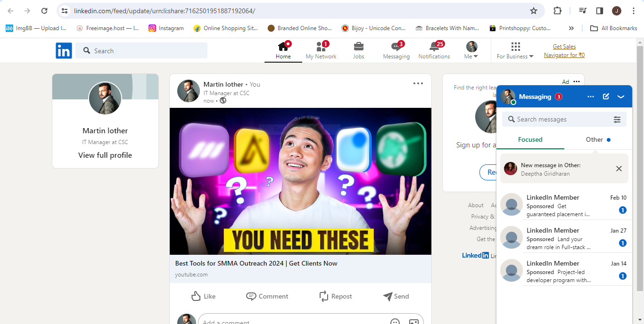644x324 pixels.
Task: Click the site information icon in address bar
Action: [65, 11]
